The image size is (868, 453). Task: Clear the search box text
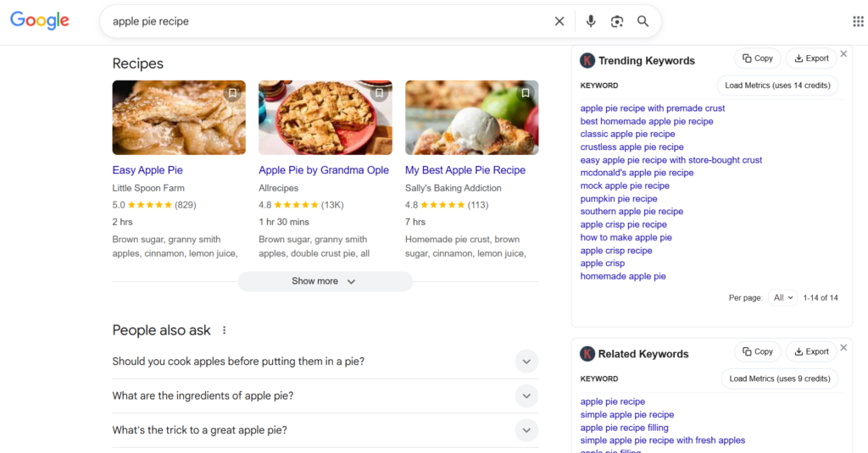coord(559,21)
